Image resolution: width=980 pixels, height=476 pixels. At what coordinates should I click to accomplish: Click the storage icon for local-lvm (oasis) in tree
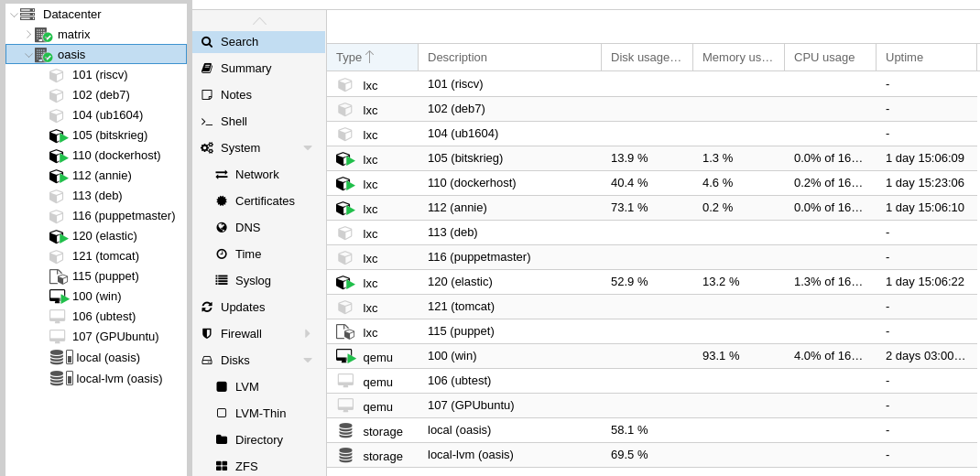[61, 379]
